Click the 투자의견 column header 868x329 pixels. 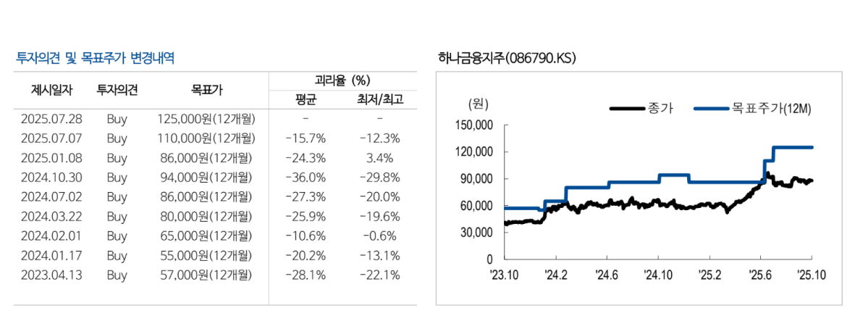tap(117, 91)
